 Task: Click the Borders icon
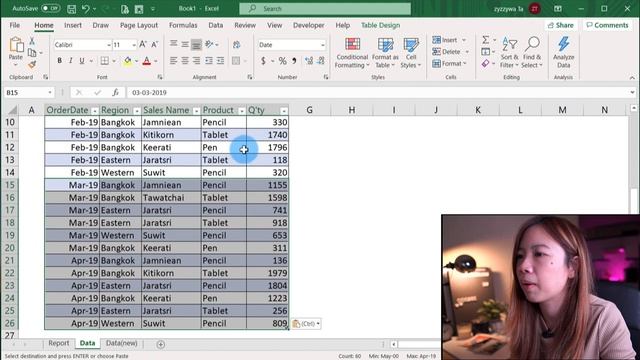(x=105, y=61)
